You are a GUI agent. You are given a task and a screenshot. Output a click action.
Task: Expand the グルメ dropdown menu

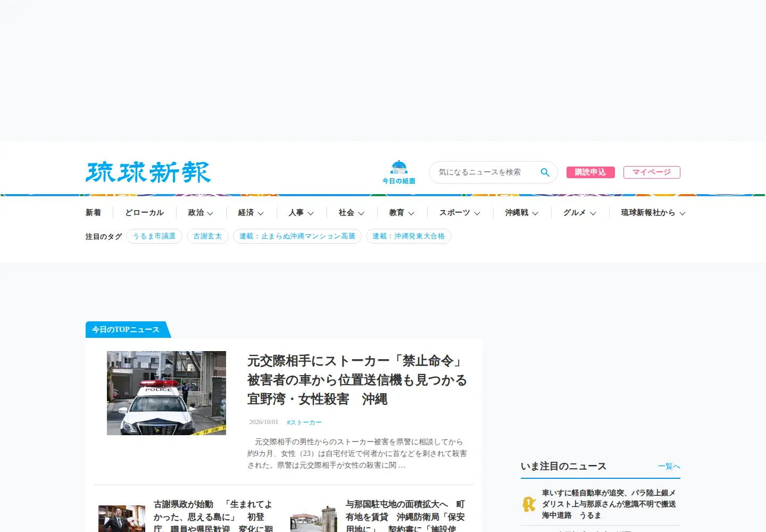(580, 213)
